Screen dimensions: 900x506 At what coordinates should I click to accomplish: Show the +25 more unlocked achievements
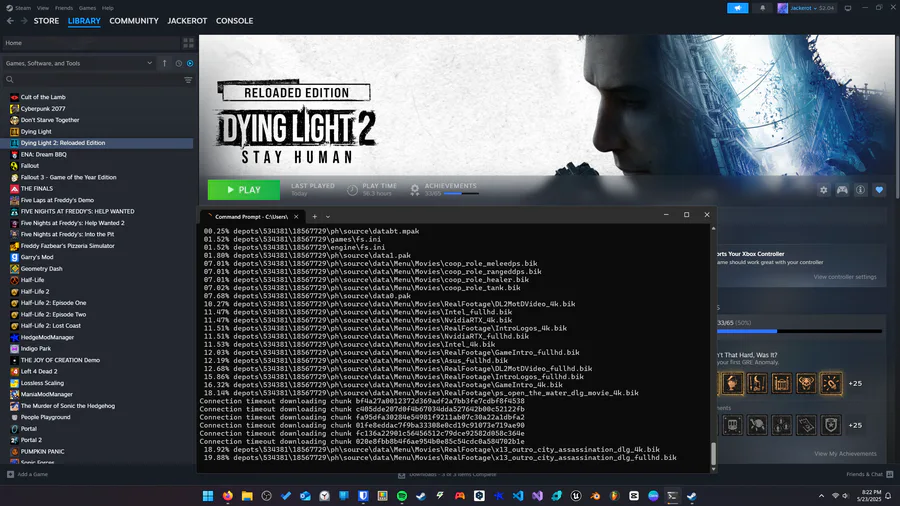point(855,383)
